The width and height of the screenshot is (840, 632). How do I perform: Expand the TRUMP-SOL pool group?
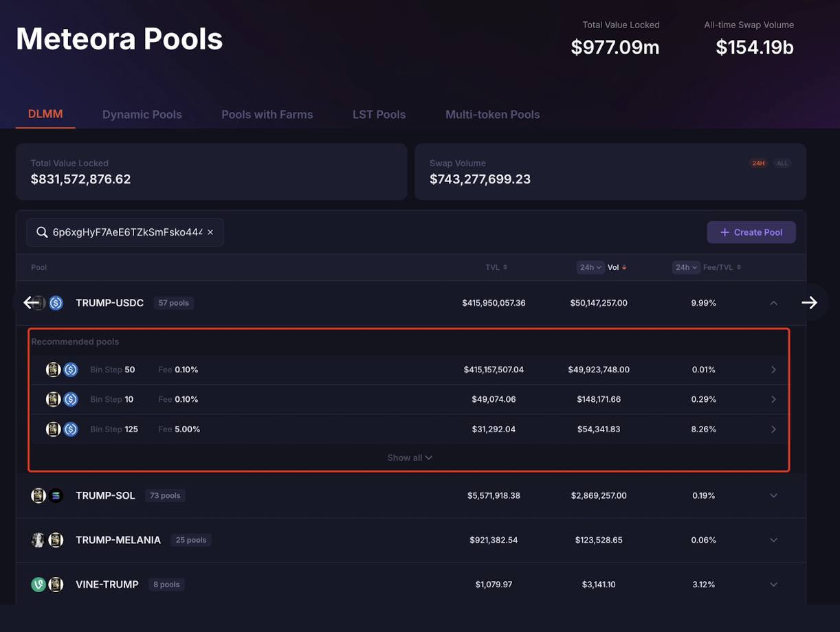point(773,495)
